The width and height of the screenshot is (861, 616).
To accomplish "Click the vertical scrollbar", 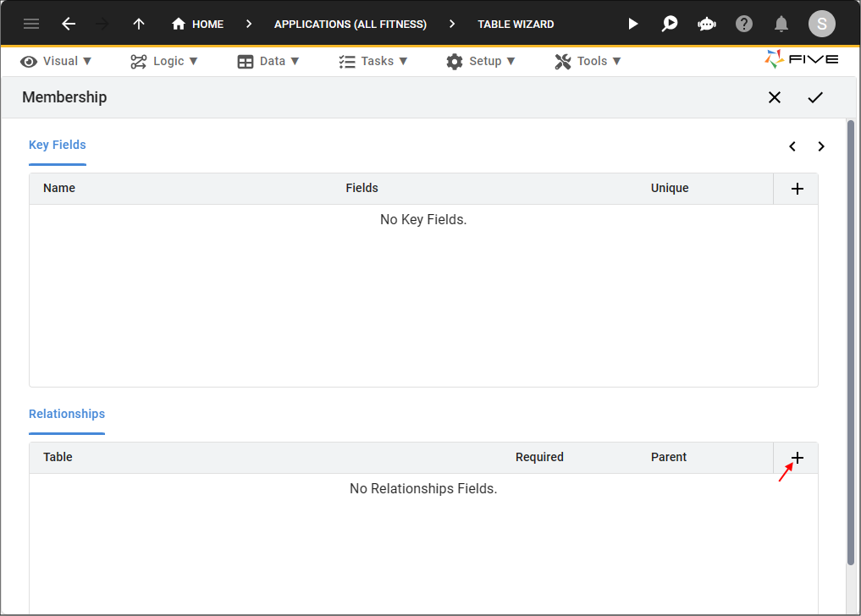I will [x=851, y=343].
